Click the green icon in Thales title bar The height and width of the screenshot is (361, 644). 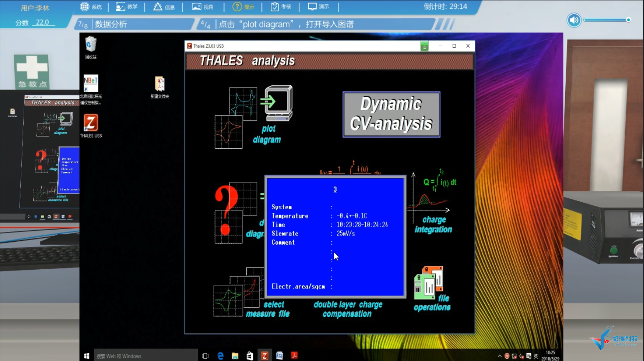point(424,46)
